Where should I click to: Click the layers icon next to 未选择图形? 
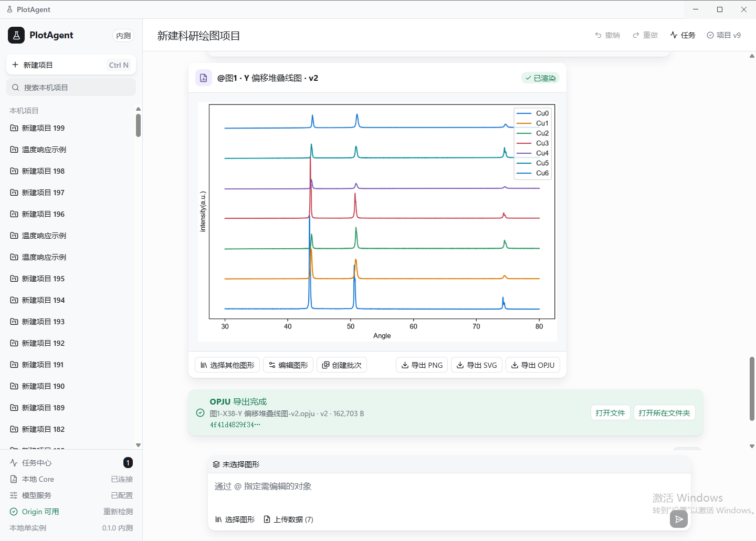216,464
